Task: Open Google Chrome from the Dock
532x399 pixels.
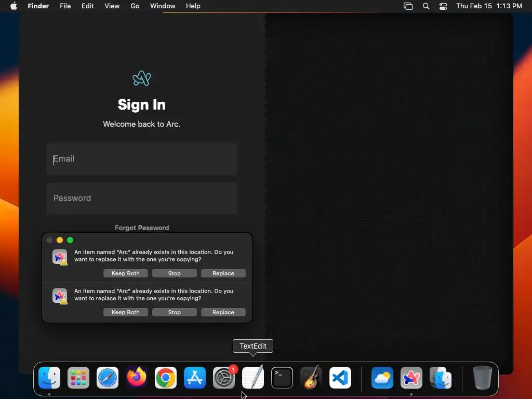Action: pos(166,378)
